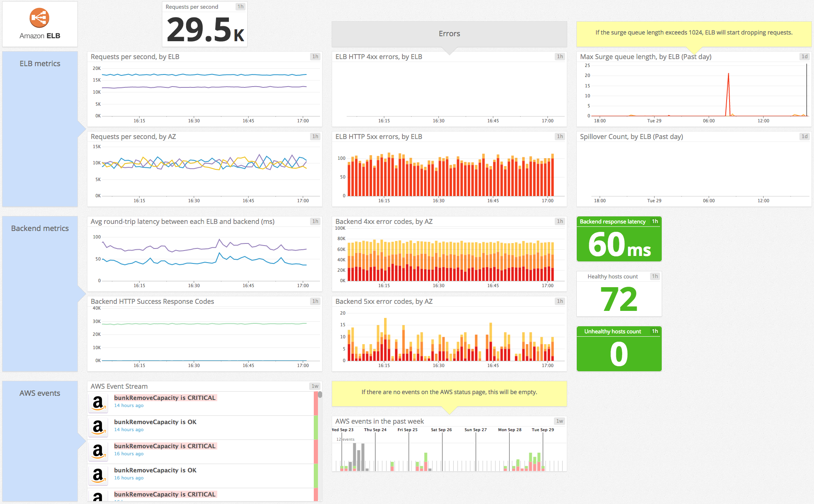Expand the Backend metrics sidebar section
The image size is (814, 504).
[x=40, y=228]
